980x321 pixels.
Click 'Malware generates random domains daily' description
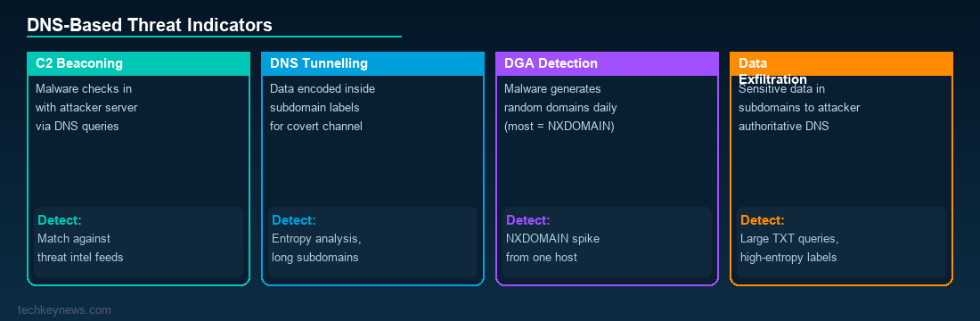pyautogui.click(x=560, y=98)
